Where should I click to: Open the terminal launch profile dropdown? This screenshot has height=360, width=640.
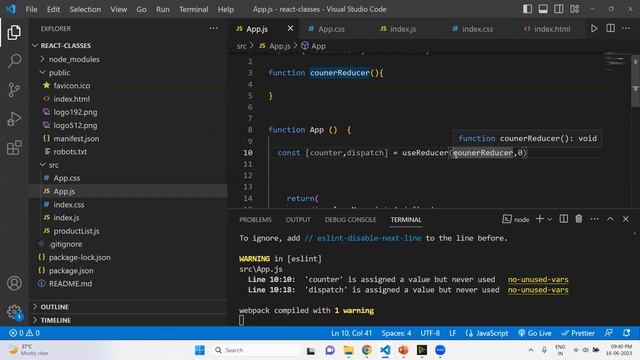pyautogui.click(x=549, y=220)
